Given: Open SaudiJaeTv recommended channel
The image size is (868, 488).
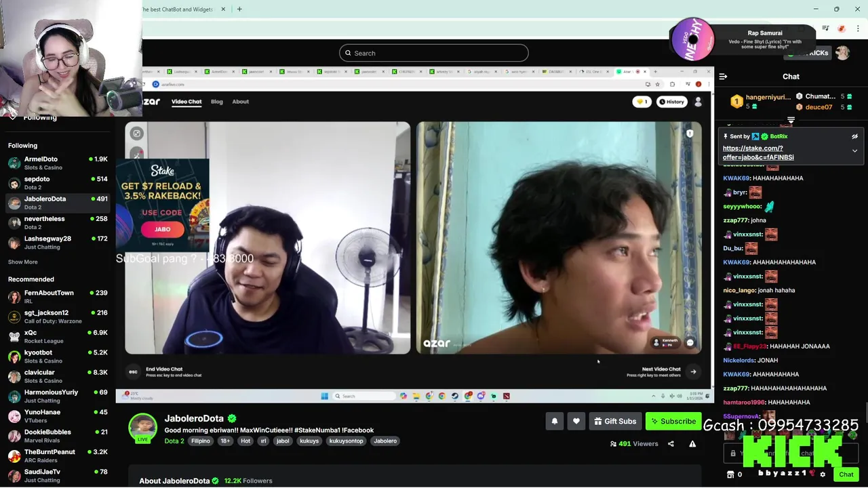Looking at the screenshot, I should click(x=58, y=475).
